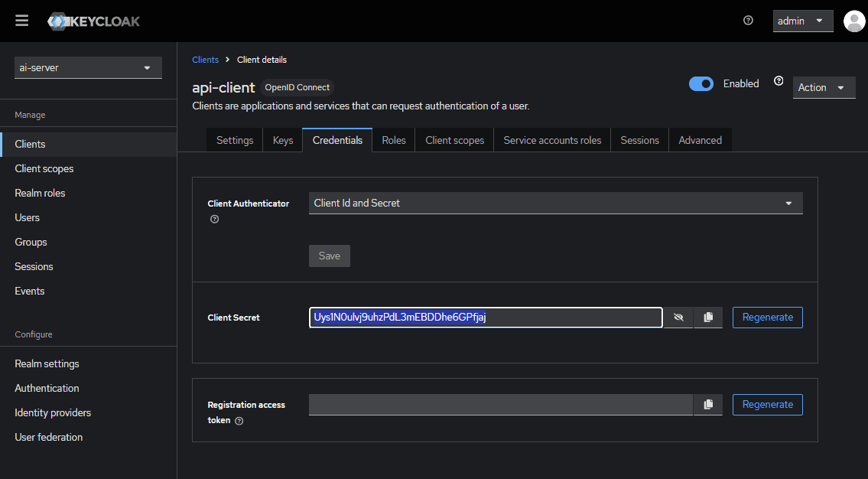Click the Save button

[330, 256]
